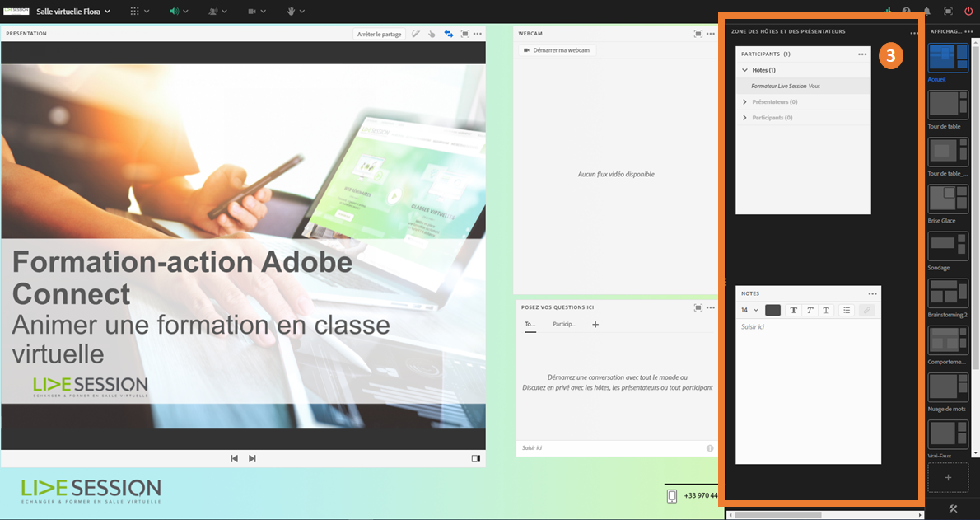
Task: Select Formateur Live Session in participants list
Action: pyautogui.click(x=803, y=86)
